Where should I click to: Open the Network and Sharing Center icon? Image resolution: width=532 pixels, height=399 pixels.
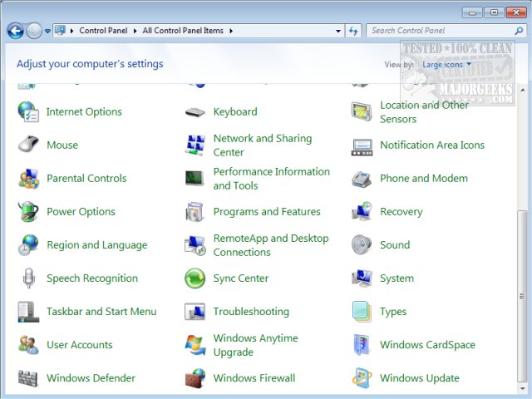(x=195, y=145)
